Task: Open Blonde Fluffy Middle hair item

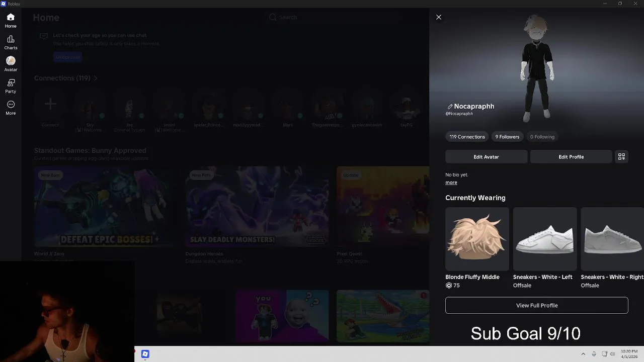Action: pos(477,239)
